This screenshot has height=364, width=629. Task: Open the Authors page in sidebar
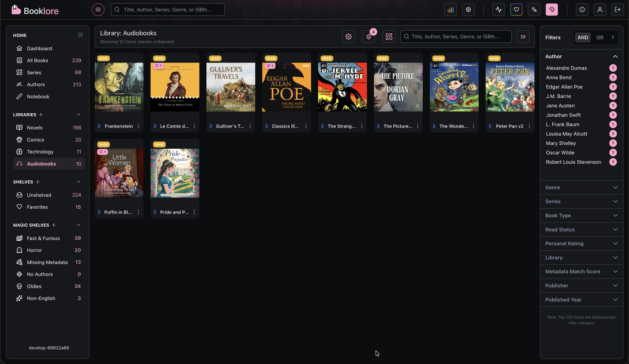(x=49, y=84)
